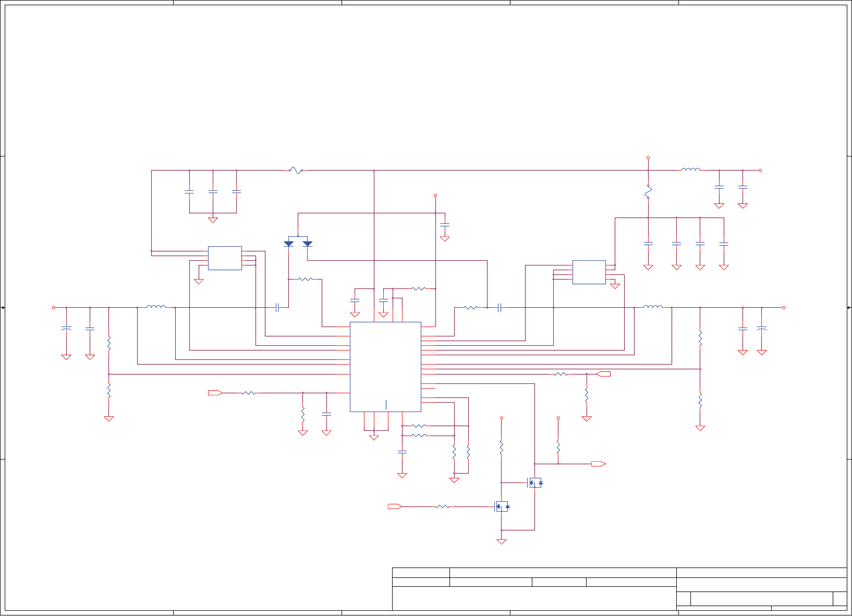Click the off-page port feeding the lower MOSFET gate
This screenshot has height=616, width=852.
(395, 506)
